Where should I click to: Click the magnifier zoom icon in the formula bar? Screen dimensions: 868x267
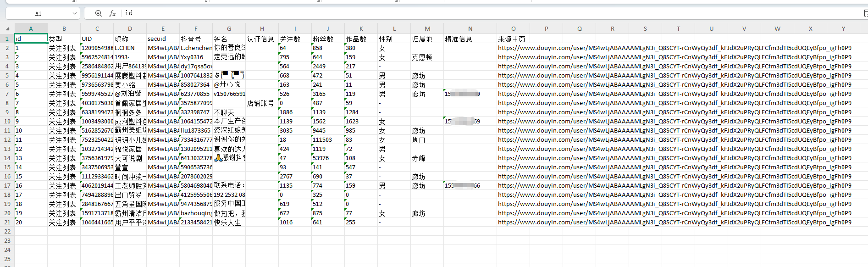98,13
